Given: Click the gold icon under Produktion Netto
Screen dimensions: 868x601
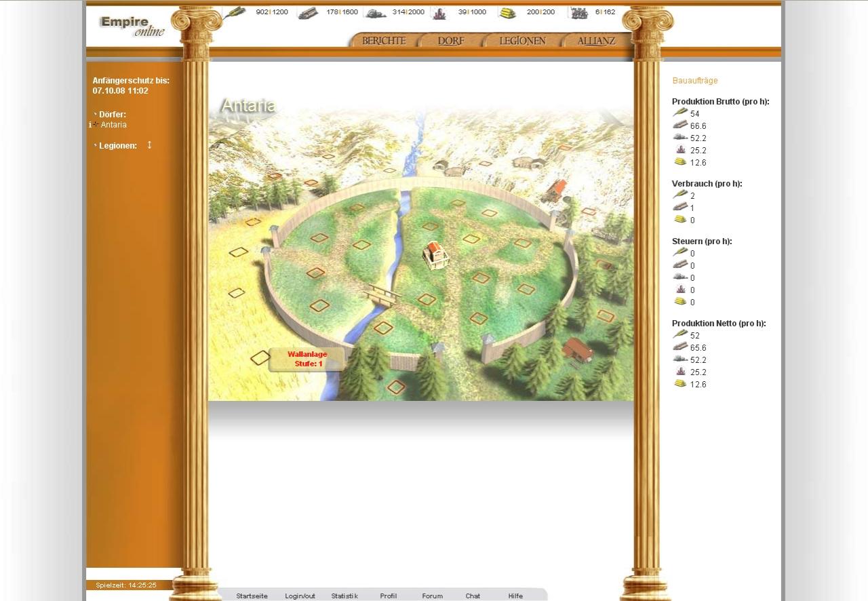Looking at the screenshot, I should coord(680,383).
